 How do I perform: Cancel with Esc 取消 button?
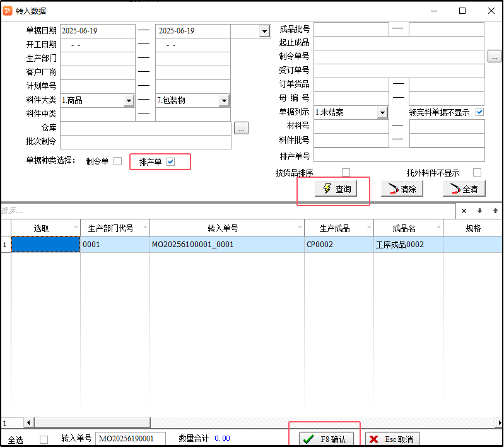tap(393, 439)
